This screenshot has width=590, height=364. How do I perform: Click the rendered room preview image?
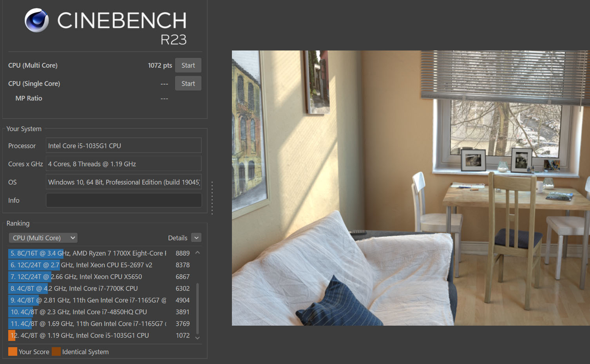411,188
